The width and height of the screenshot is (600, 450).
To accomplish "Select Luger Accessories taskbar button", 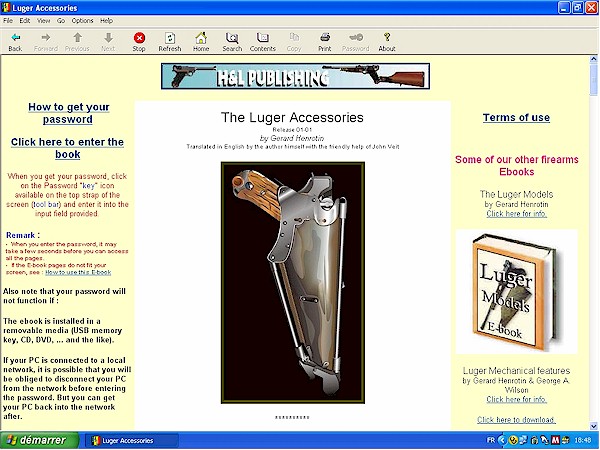I will pos(131,440).
